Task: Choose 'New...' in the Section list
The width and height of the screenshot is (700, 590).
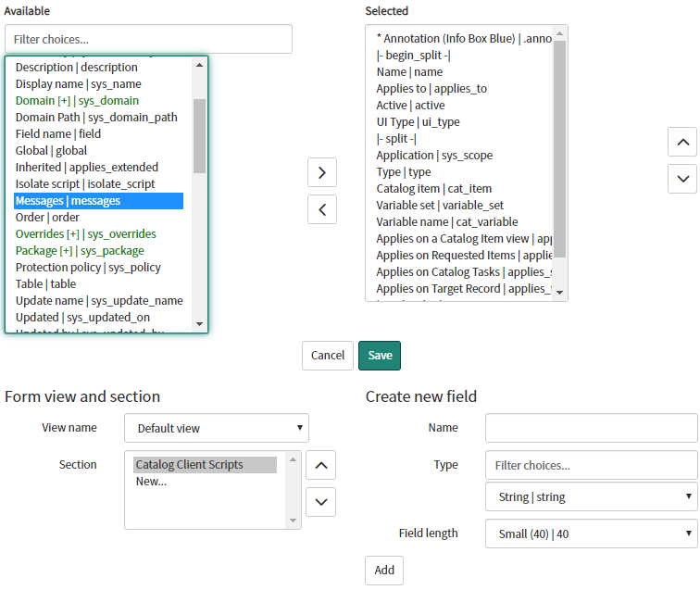Action: tap(151, 482)
